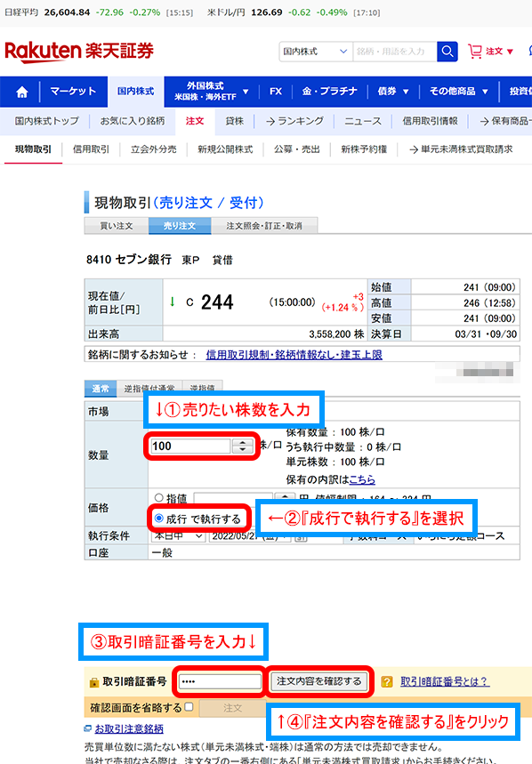532x764 pixels.
Task: Click the 注文内容を確認する button
Action: tap(319, 681)
